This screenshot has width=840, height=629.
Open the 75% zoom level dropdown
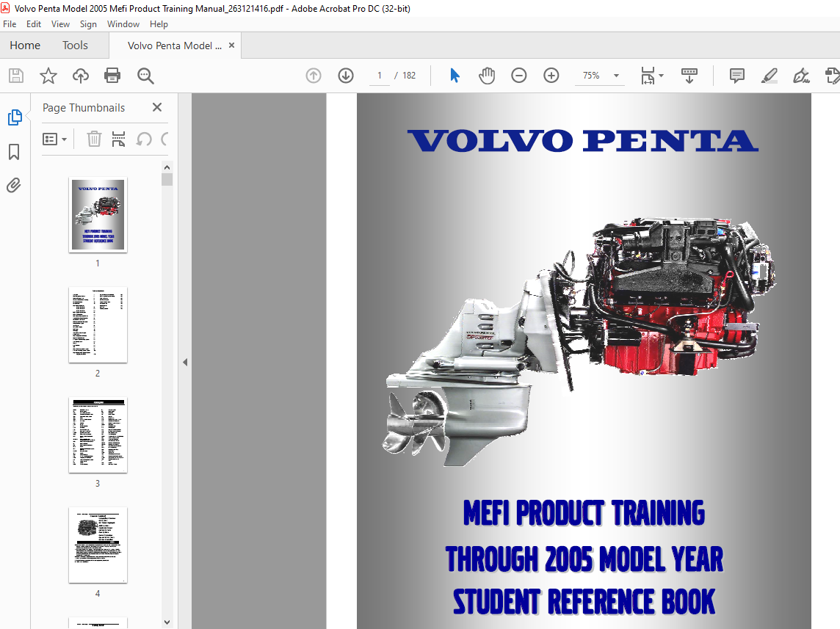[x=616, y=76]
